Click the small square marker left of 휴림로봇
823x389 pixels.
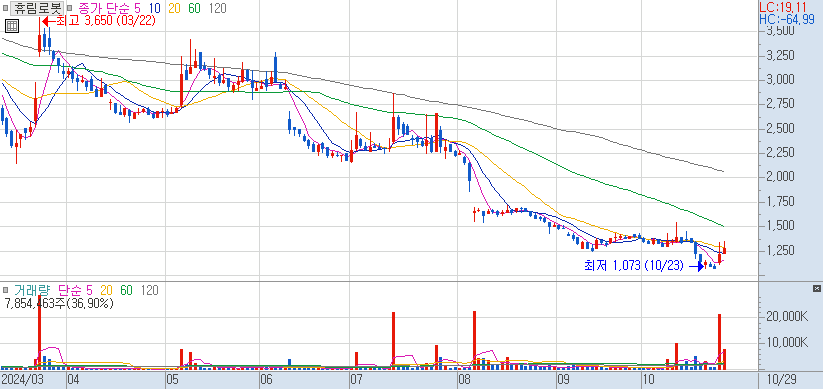[5, 8]
